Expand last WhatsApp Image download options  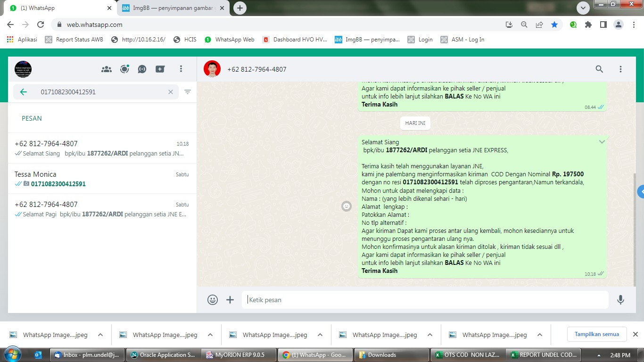(x=540, y=335)
